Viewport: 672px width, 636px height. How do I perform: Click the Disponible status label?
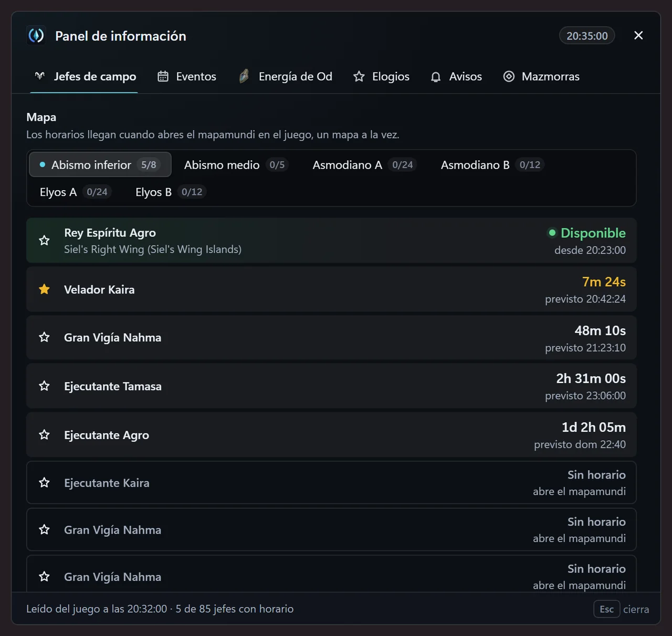point(593,233)
